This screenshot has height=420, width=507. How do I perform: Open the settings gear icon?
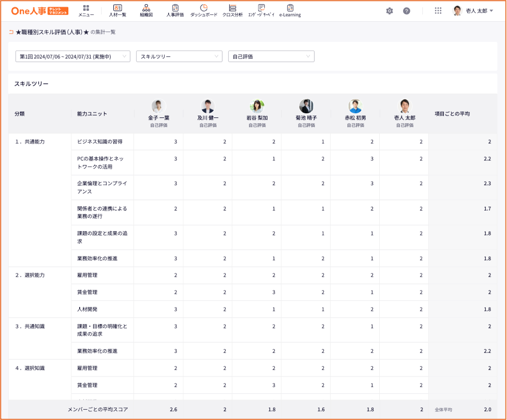(390, 11)
